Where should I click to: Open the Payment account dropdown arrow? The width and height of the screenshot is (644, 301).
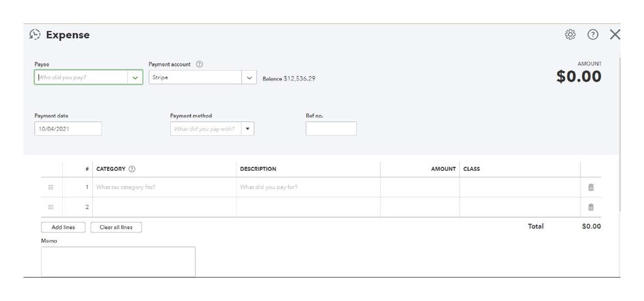(250, 78)
